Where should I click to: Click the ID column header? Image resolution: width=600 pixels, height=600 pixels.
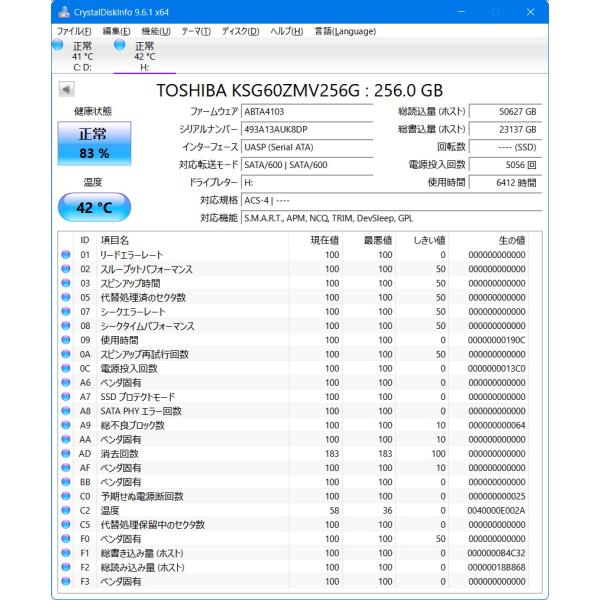tap(85, 240)
